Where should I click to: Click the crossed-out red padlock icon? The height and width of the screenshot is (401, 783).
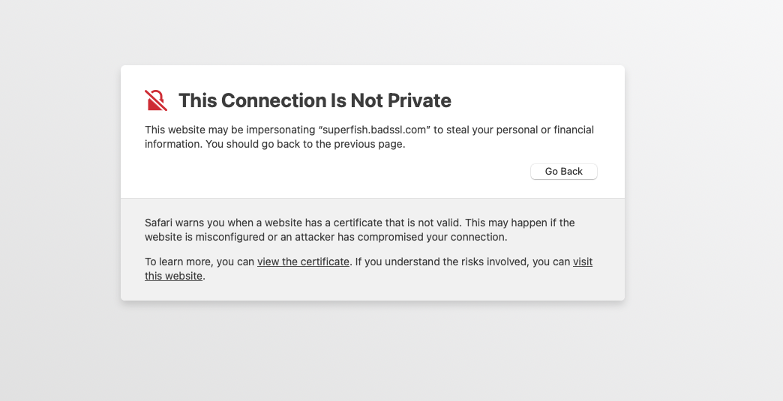pos(156,100)
